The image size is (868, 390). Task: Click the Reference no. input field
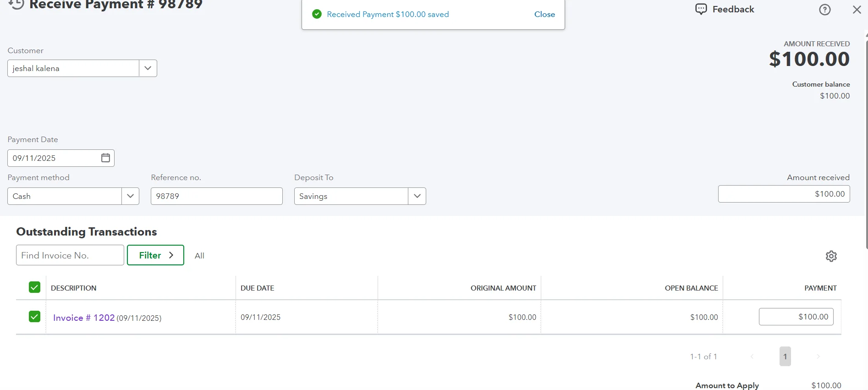(x=216, y=196)
